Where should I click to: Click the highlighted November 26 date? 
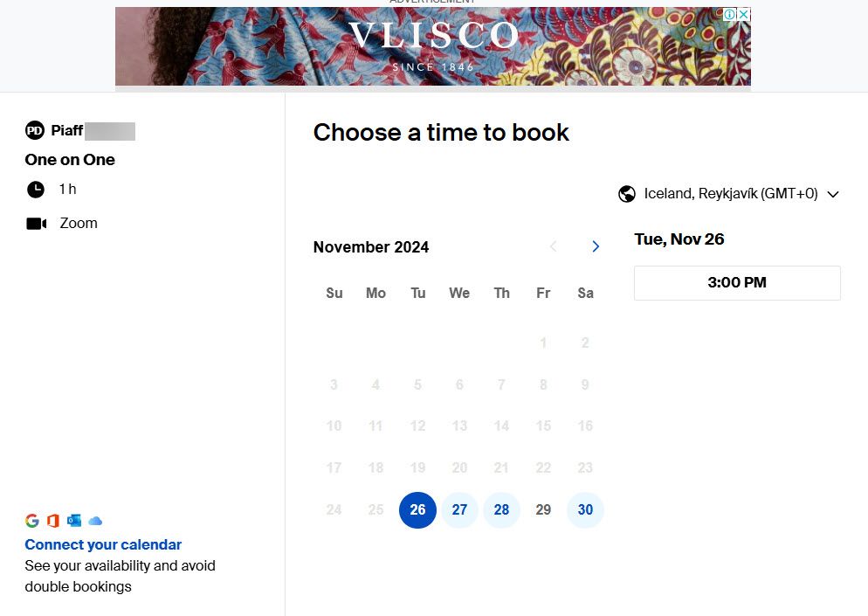417,509
